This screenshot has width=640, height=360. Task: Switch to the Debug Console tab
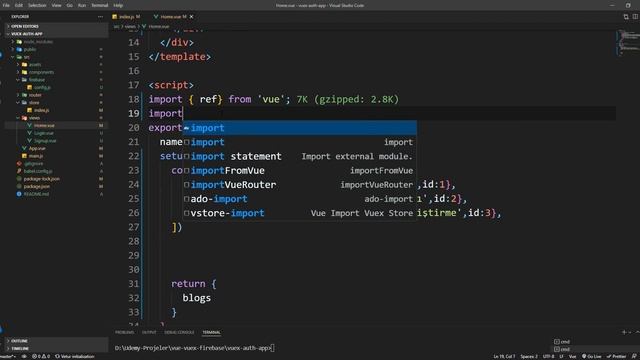[x=179, y=332]
